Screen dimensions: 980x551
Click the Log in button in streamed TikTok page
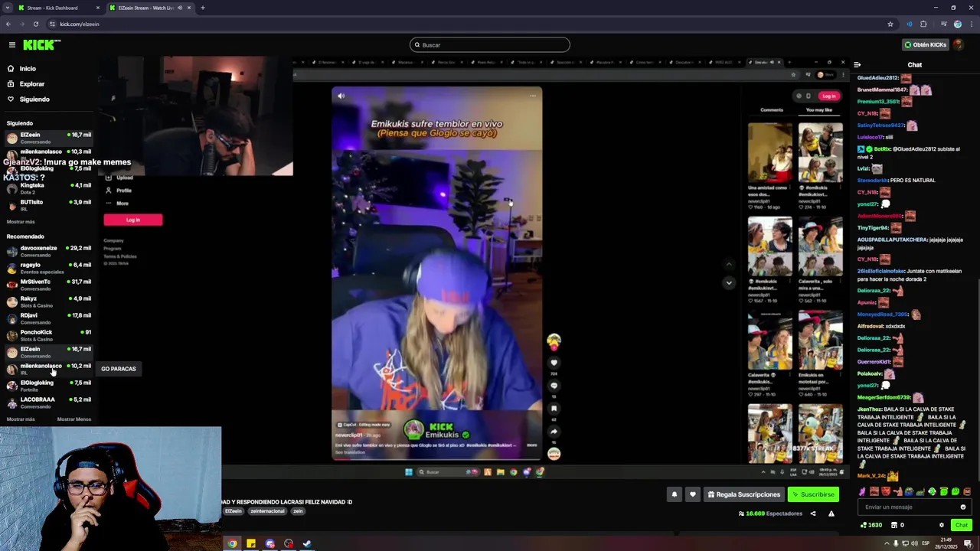coord(828,96)
